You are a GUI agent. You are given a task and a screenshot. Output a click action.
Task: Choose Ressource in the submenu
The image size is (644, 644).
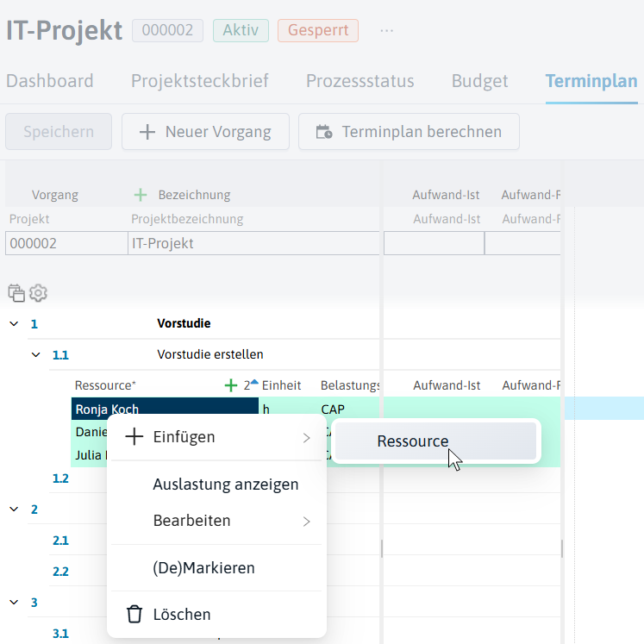pos(435,441)
